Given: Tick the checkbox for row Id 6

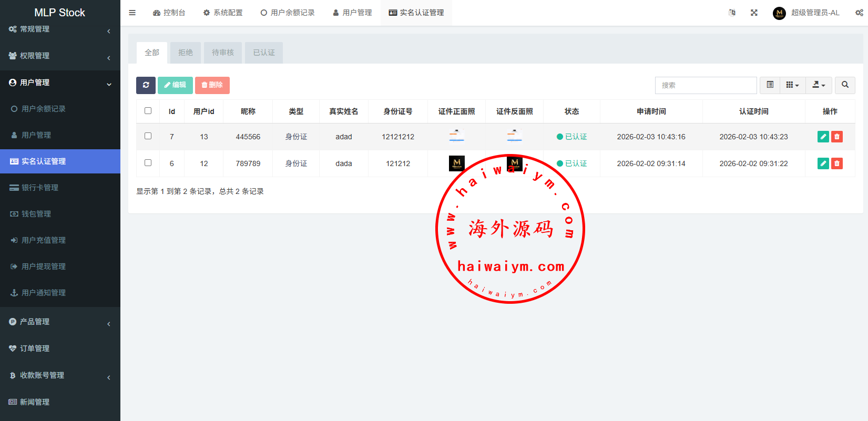Looking at the screenshot, I should pos(148,163).
